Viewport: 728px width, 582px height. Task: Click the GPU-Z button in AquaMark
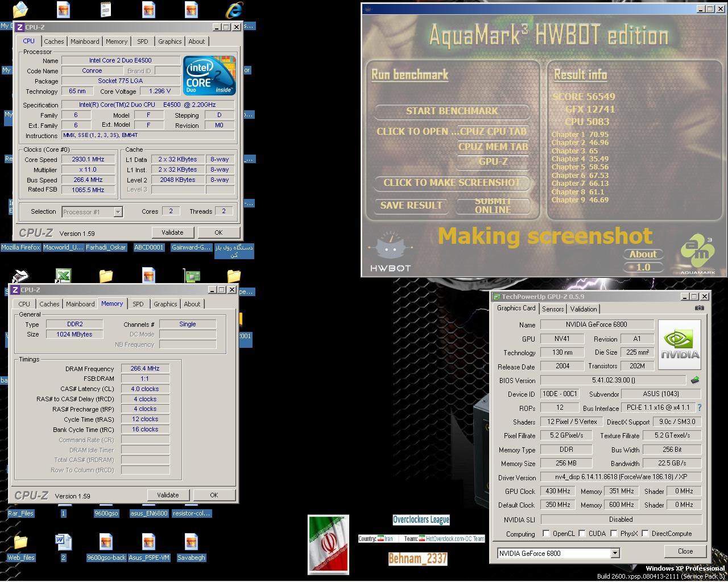(493, 161)
